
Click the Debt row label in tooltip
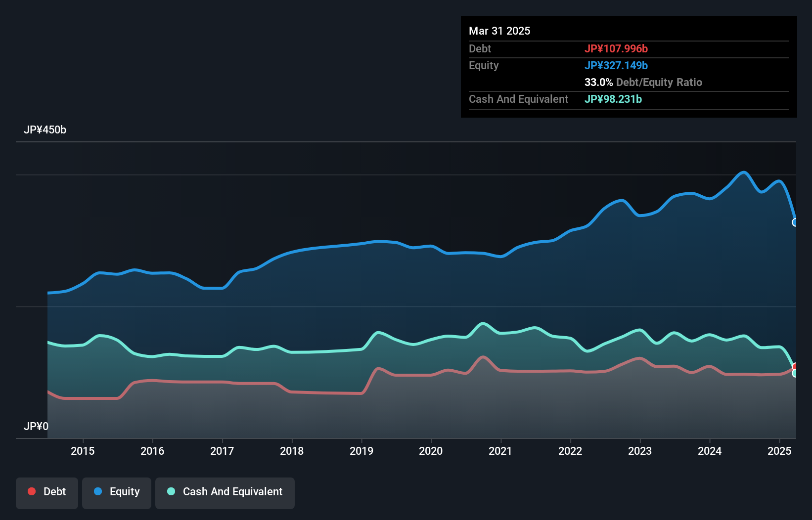pyautogui.click(x=480, y=48)
